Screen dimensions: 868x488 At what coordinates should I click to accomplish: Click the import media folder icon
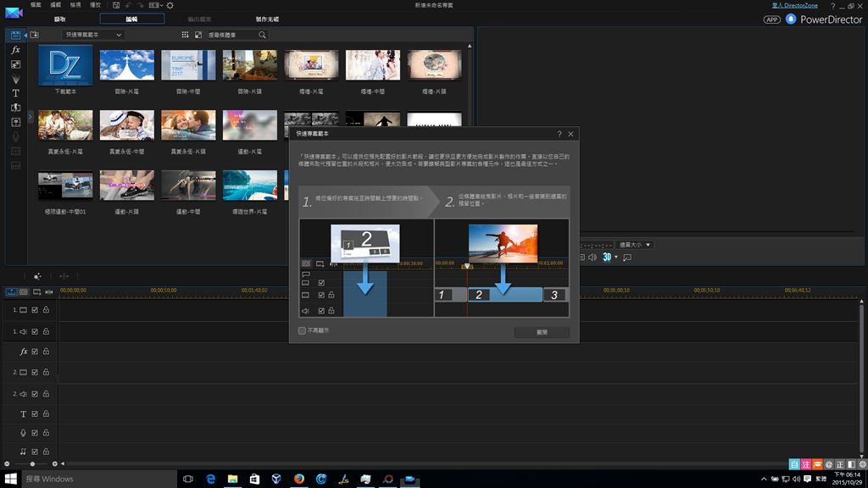click(x=34, y=35)
